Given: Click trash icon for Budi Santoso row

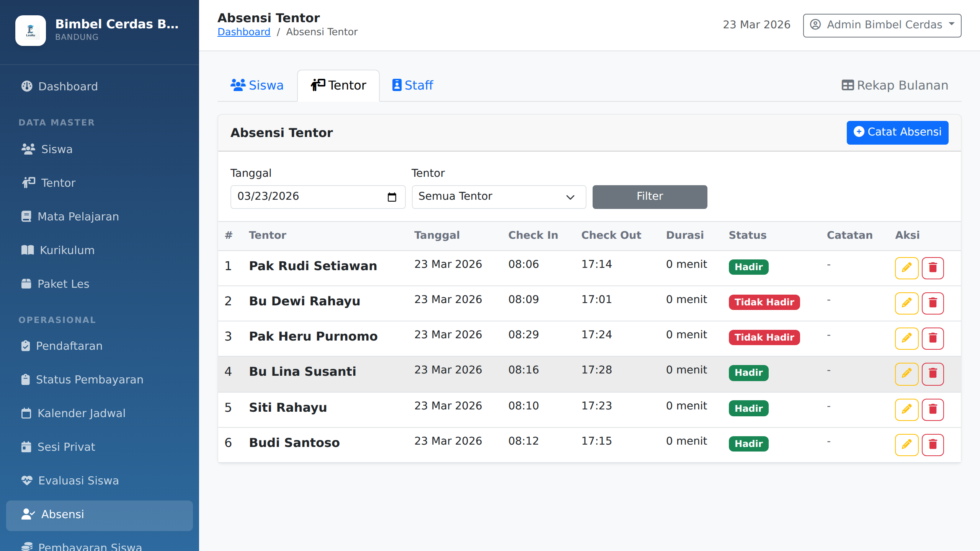Looking at the screenshot, I should click(x=933, y=445).
